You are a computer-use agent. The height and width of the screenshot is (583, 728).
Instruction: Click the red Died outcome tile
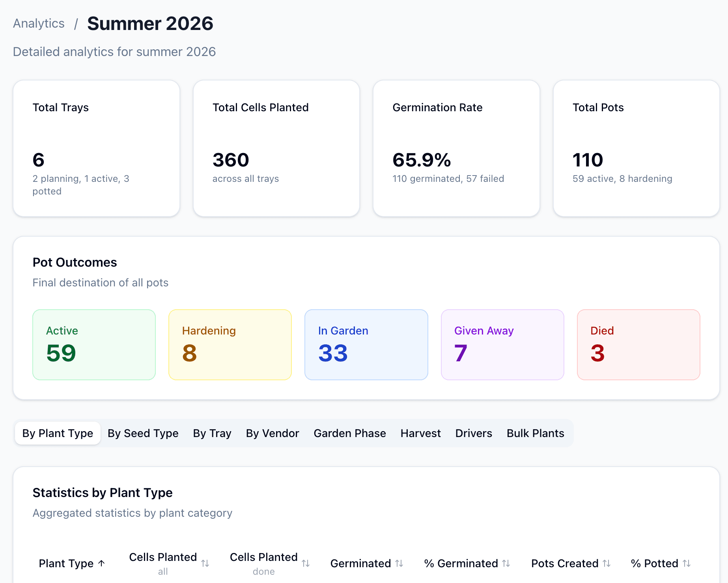pos(638,345)
